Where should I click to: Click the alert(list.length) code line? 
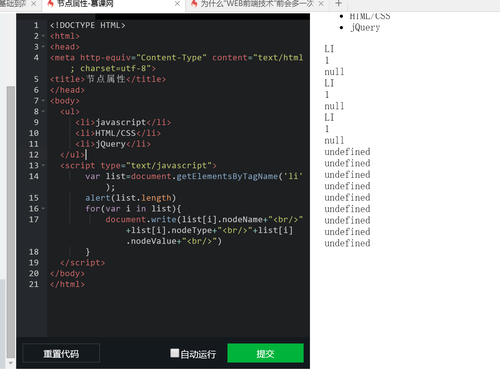130,198
